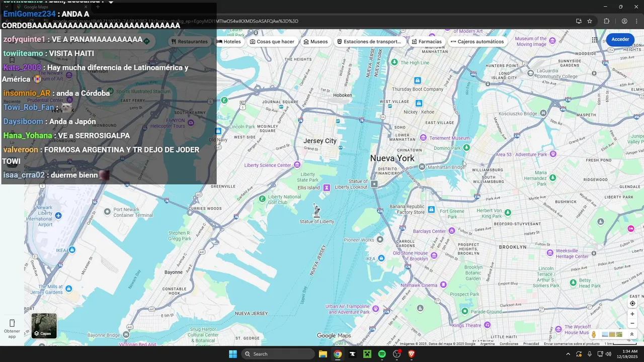Viewport: 644px width, 362px height.
Task: Open the Liberty Science Center pin
Action: point(297,165)
